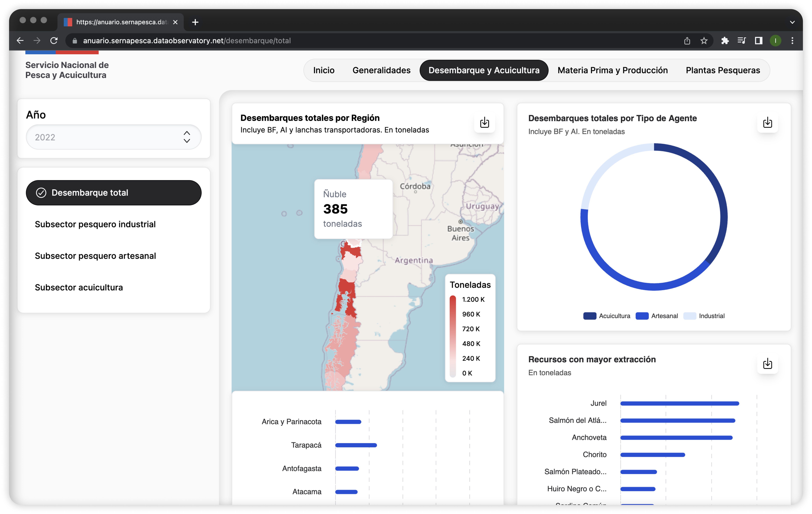
Task: Click the address bar URL
Action: click(187, 41)
